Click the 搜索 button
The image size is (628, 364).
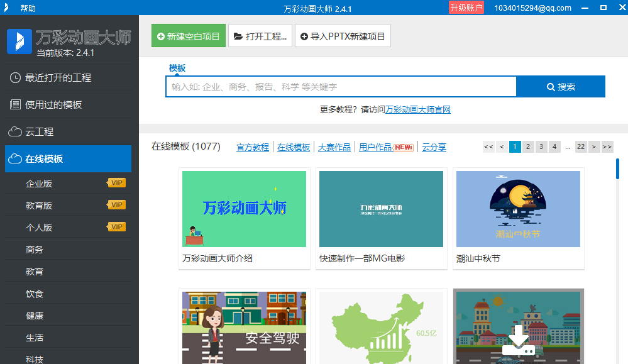click(x=561, y=87)
